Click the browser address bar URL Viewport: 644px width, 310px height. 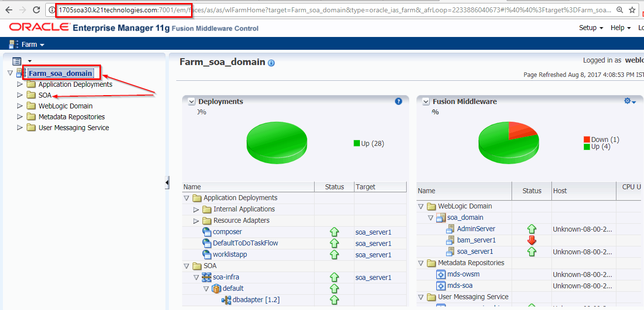(335, 10)
